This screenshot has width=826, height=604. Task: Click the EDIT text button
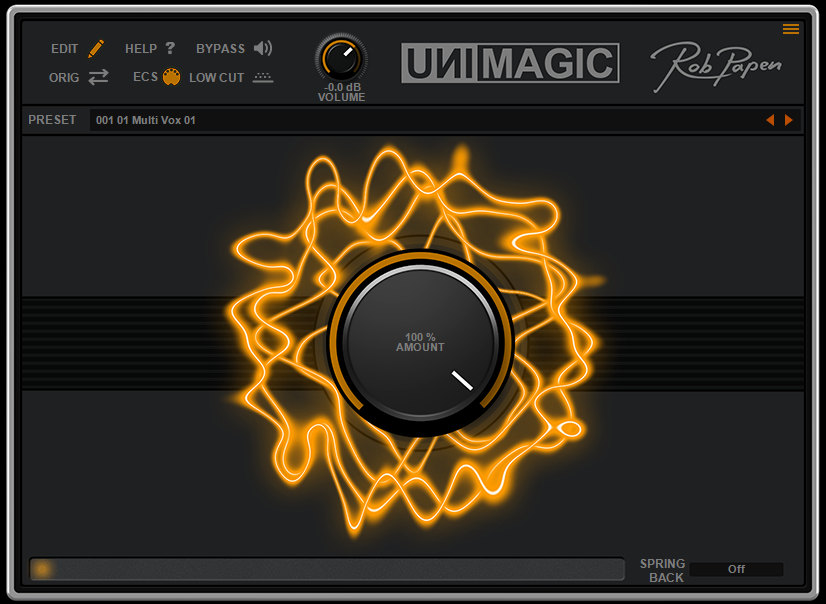coord(65,48)
